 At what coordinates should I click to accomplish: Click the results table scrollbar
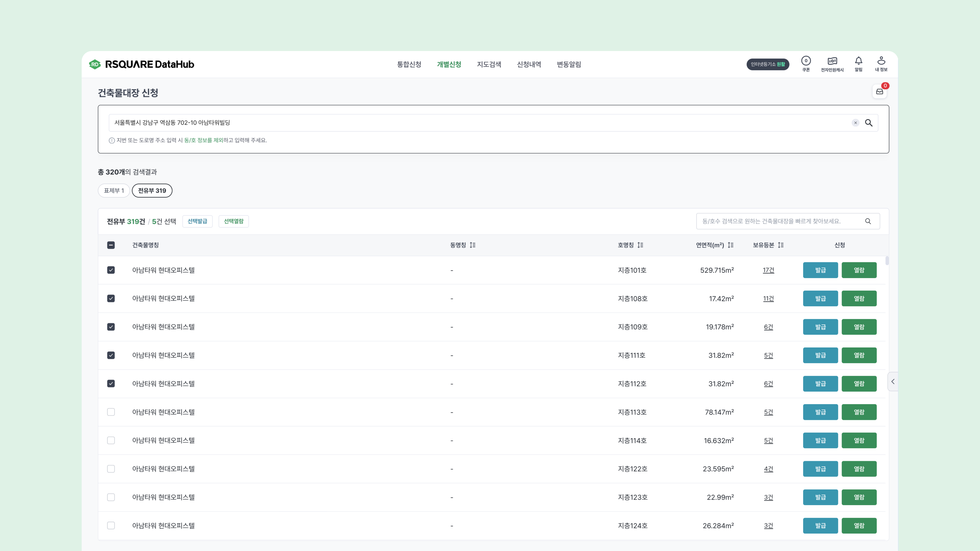887,261
